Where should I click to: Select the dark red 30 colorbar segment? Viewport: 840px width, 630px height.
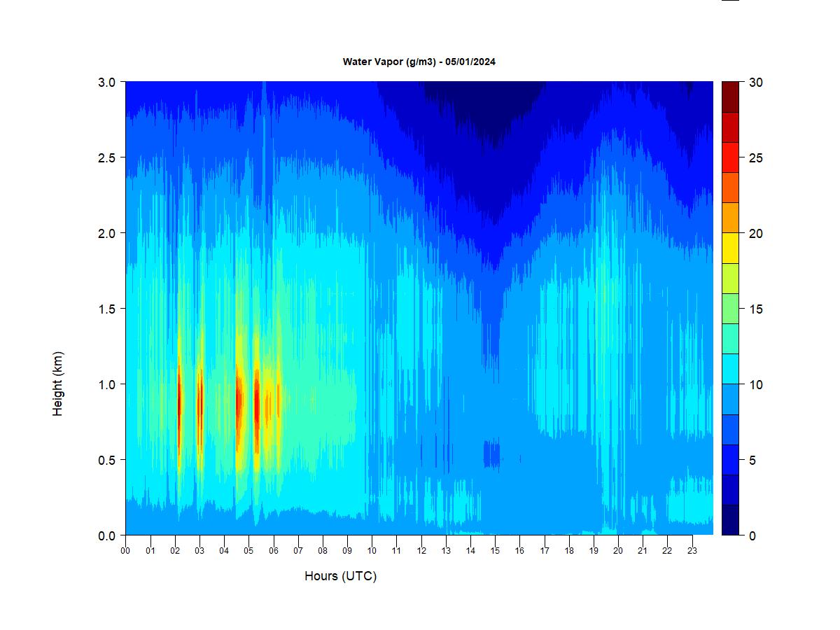730,97
